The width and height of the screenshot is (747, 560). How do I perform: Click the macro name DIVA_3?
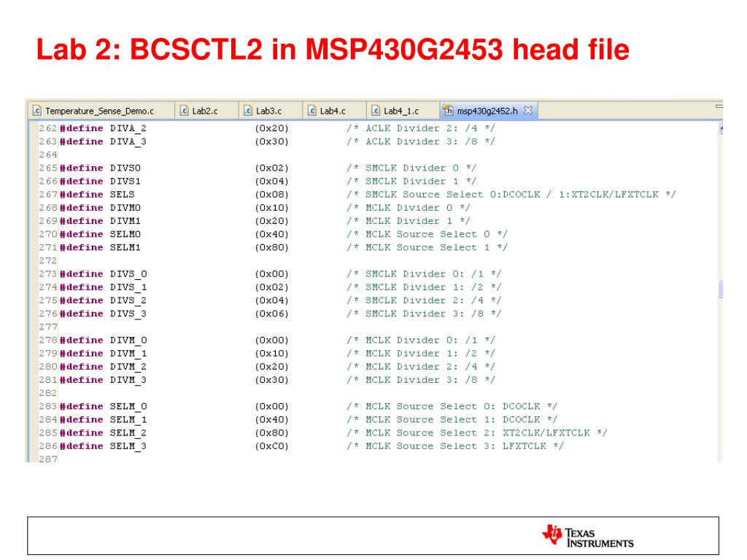(x=128, y=142)
